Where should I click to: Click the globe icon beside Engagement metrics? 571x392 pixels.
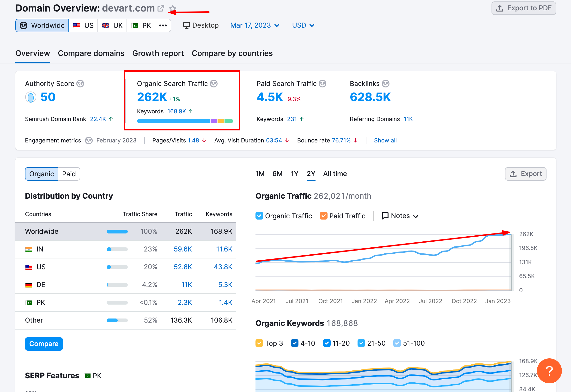[x=89, y=141]
